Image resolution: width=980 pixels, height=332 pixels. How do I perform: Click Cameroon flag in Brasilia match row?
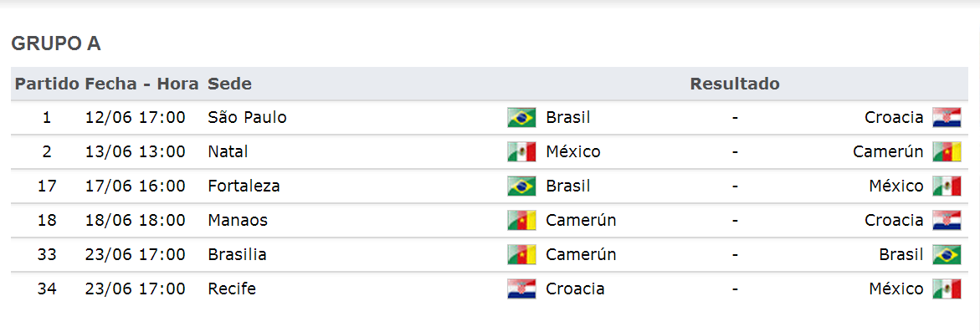pos(521,254)
